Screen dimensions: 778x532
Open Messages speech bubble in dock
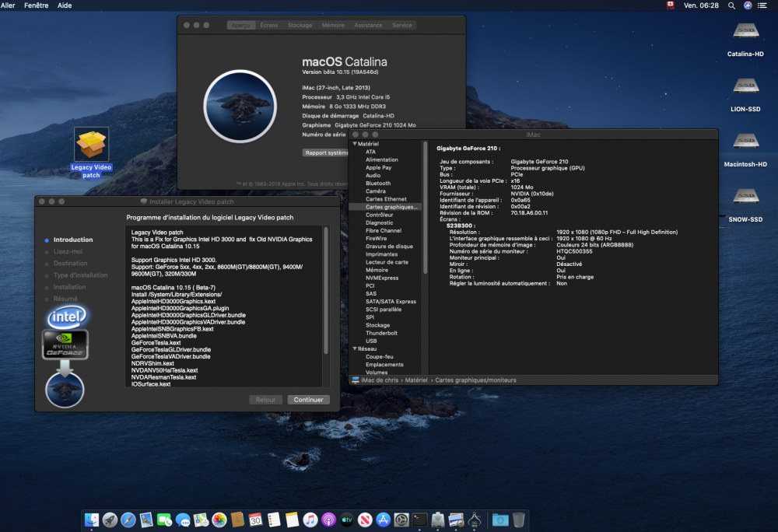coord(183,520)
